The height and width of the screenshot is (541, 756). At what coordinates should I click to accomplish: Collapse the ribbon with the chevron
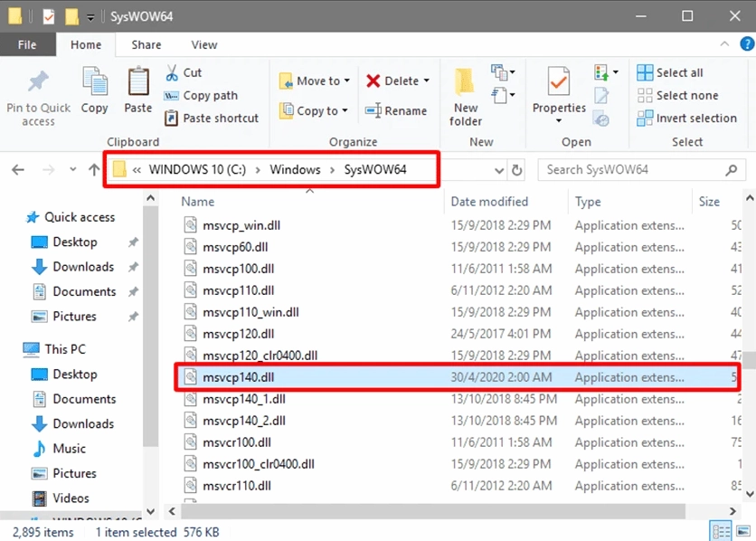[724, 44]
